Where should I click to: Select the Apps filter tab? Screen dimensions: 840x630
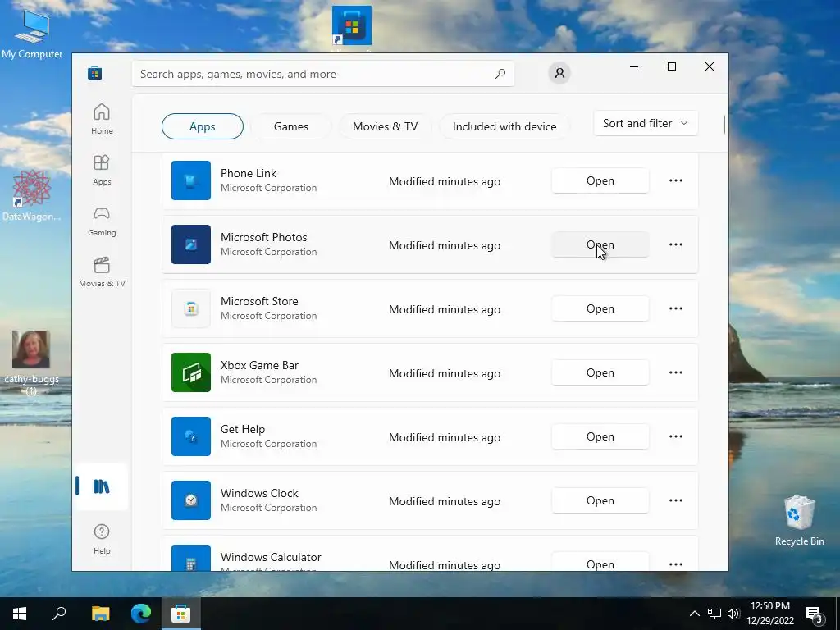click(x=202, y=126)
